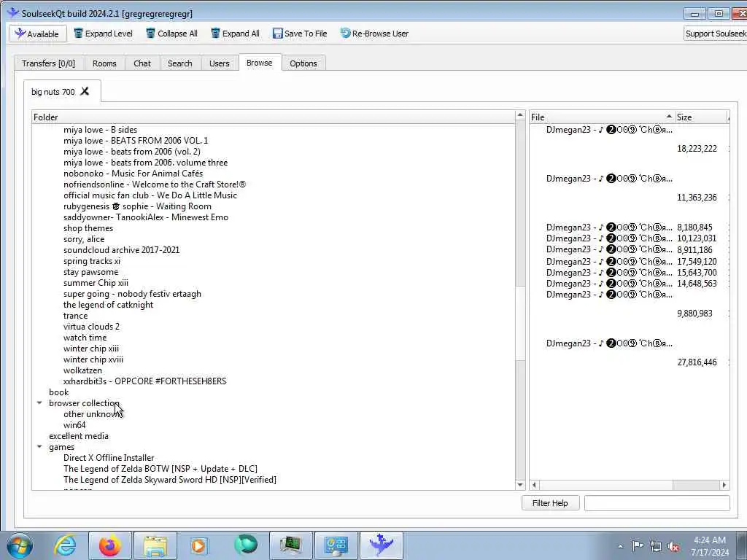This screenshot has width=747, height=560.
Task: Select miya lowe - beats from 2006. volume three
Action: pos(145,163)
